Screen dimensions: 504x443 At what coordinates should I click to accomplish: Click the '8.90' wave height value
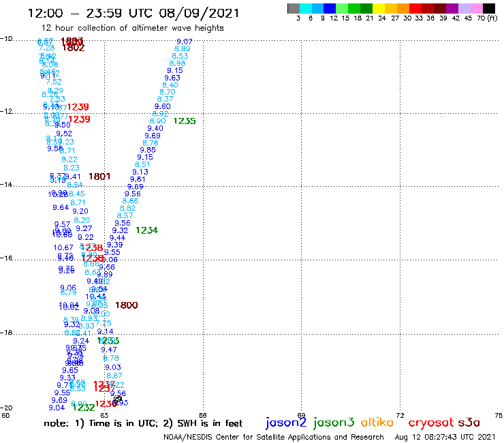click(157, 121)
